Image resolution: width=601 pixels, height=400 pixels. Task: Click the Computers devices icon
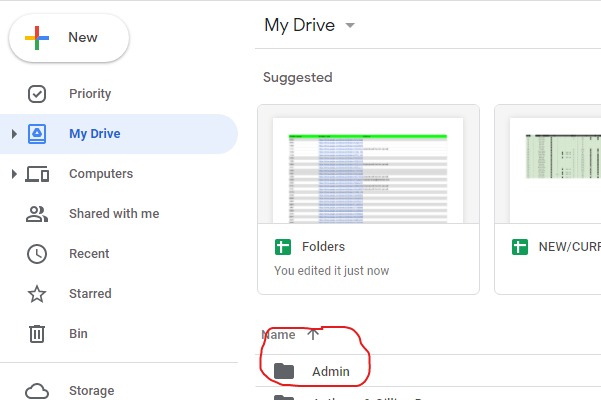click(37, 174)
